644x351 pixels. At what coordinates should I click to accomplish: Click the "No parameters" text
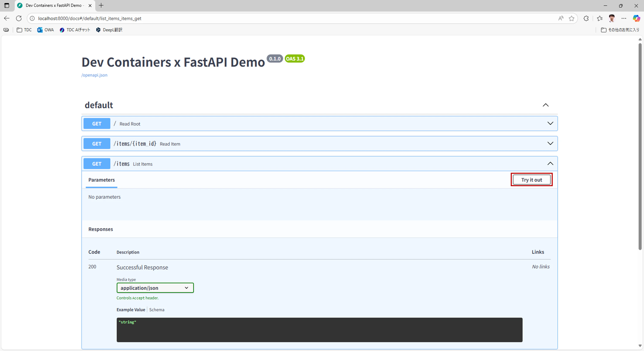click(x=104, y=197)
